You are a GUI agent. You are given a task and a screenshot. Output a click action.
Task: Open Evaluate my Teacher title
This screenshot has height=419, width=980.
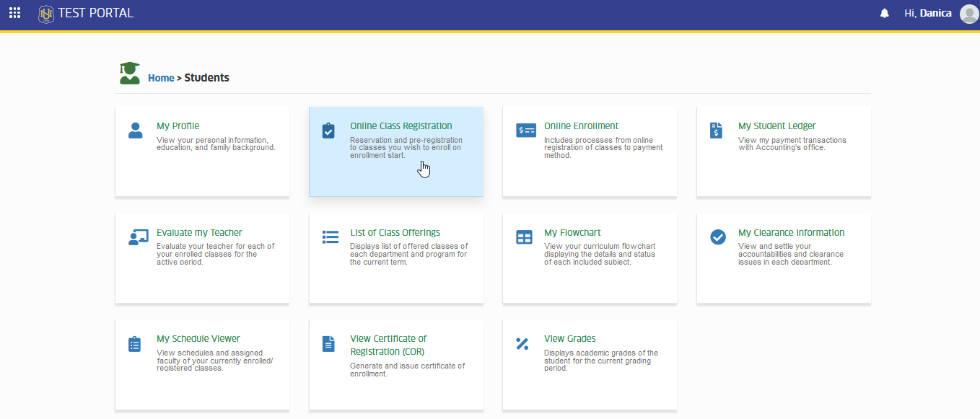coord(199,233)
